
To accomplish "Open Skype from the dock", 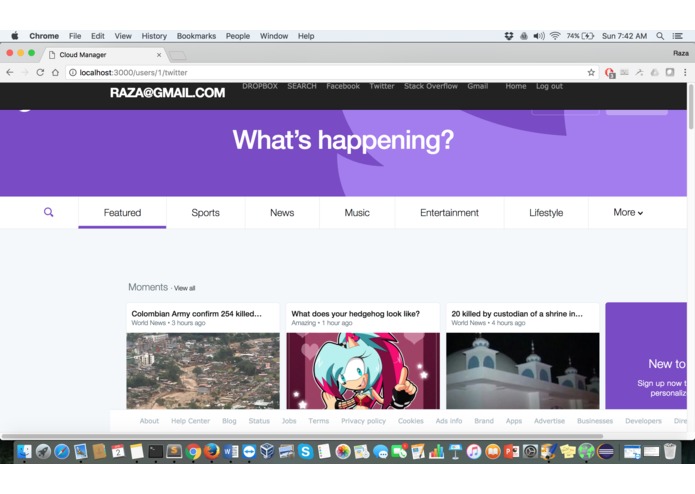I will pos(305,451).
